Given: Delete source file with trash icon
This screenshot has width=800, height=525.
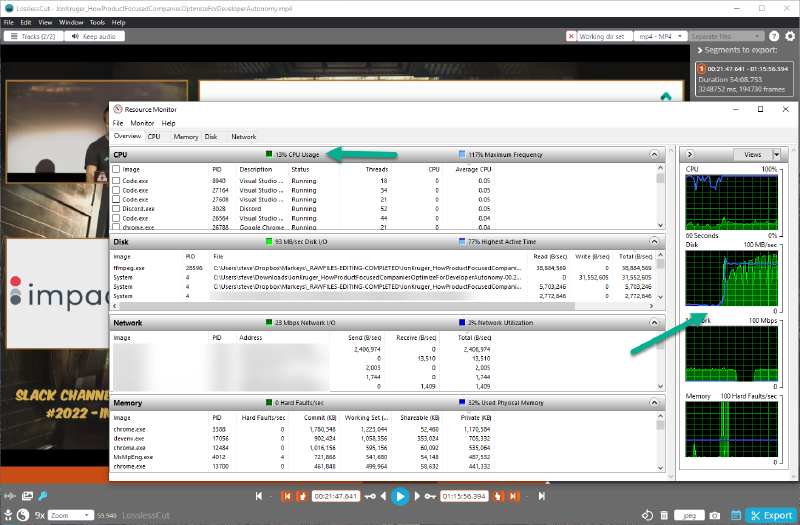Looking at the screenshot, I should (x=664, y=515).
